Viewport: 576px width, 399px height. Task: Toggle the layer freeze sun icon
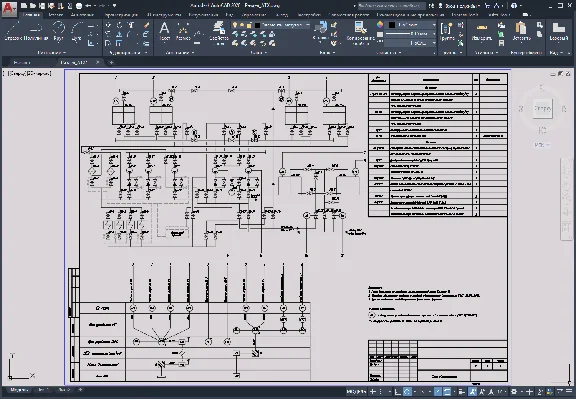[242, 25]
